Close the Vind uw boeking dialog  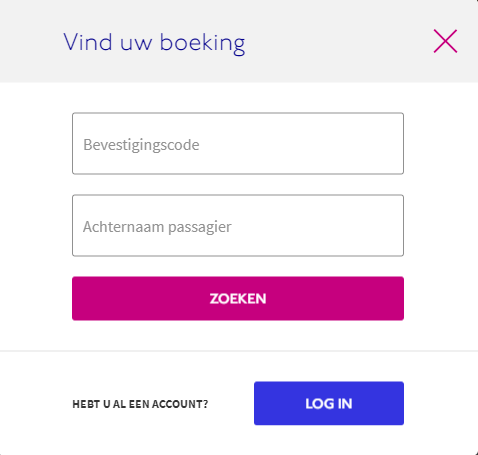pyautogui.click(x=445, y=41)
